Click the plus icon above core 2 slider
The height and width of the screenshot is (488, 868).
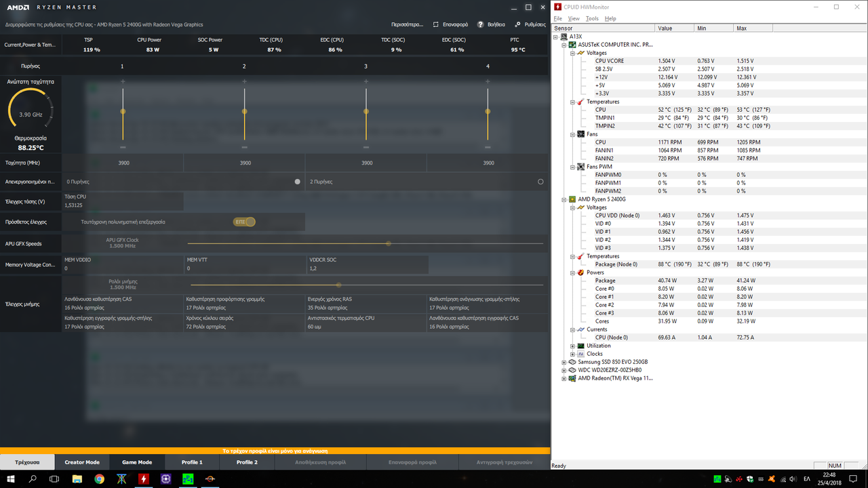[245, 81]
